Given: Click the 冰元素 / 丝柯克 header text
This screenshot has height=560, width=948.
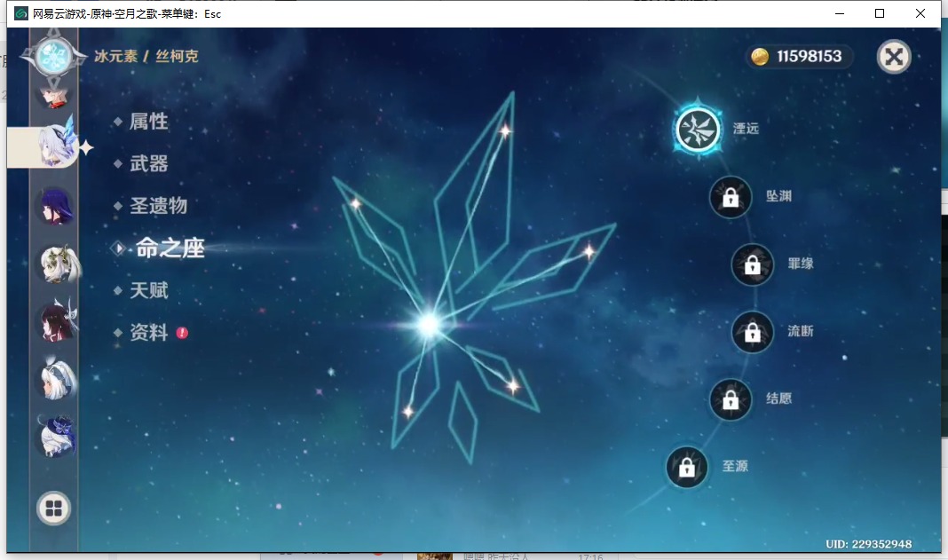Looking at the screenshot, I should click(x=146, y=56).
